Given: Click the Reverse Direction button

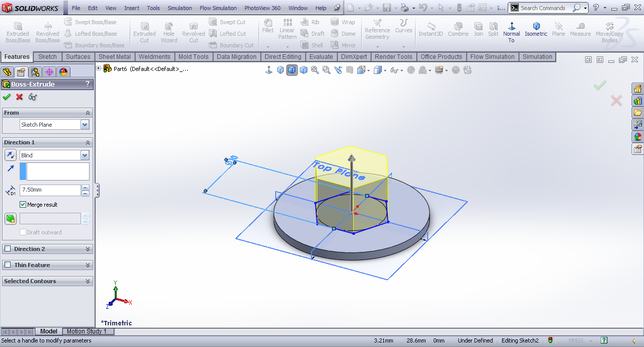Looking at the screenshot, I should coord(11,155).
